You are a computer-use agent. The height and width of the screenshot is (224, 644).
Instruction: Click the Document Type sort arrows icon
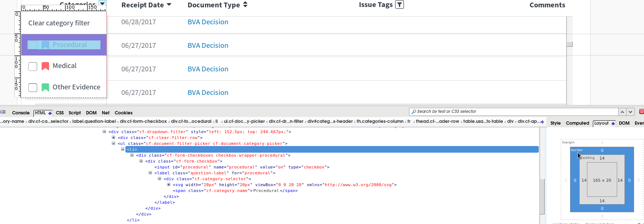click(245, 4)
